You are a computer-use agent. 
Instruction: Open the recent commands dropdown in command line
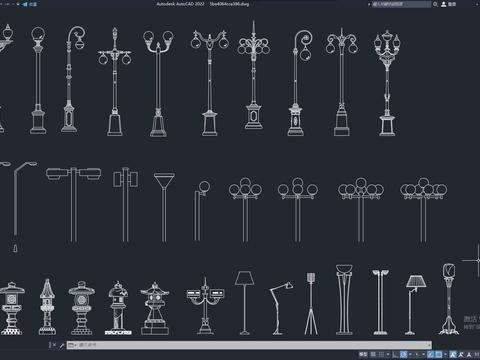point(72,345)
